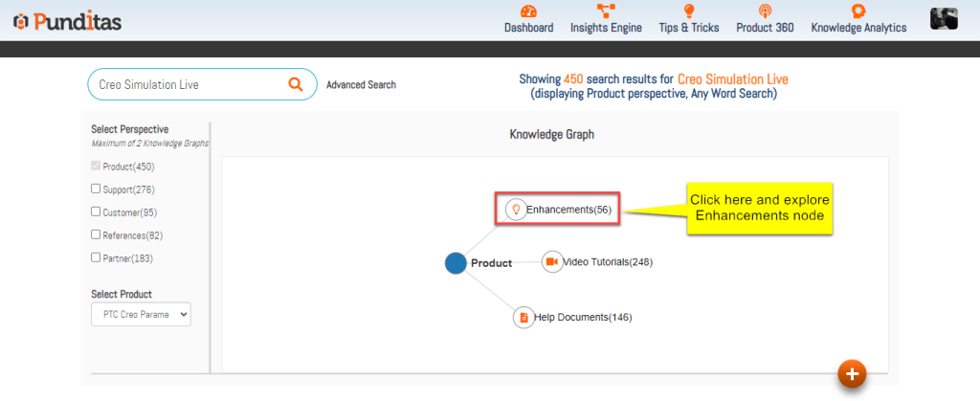Open the user profile avatar

pyautogui.click(x=945, y=18)
